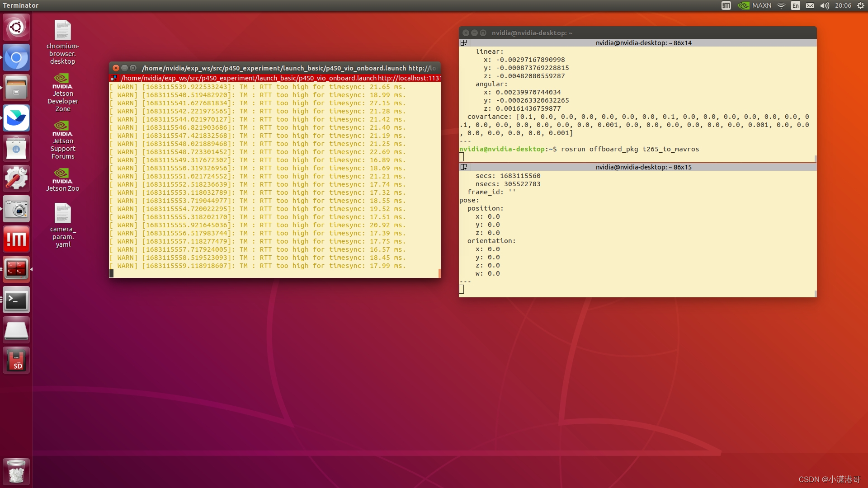Open the Ubuntu dash search launcher
Image resolution: width=868 pixels, height=488 pixels.
coord(16,28)
